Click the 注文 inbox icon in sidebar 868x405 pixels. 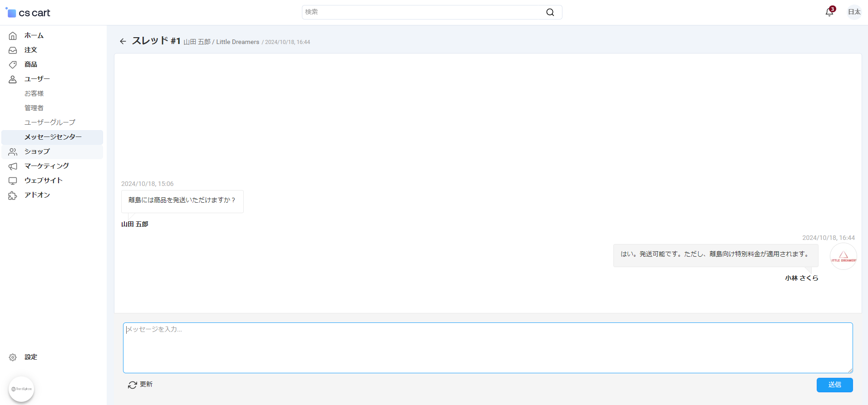[13, 50]
